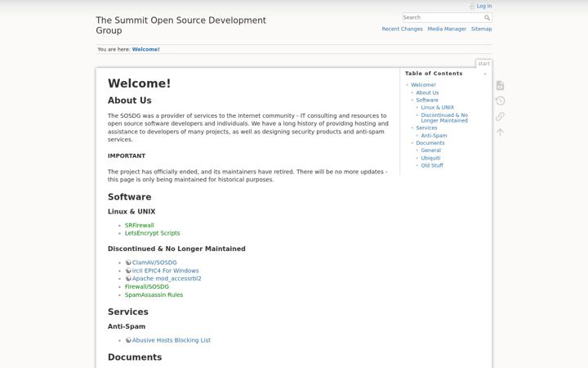
Task: Open the Show pagesource page tool icon
Action: click(x=500, y=86)
